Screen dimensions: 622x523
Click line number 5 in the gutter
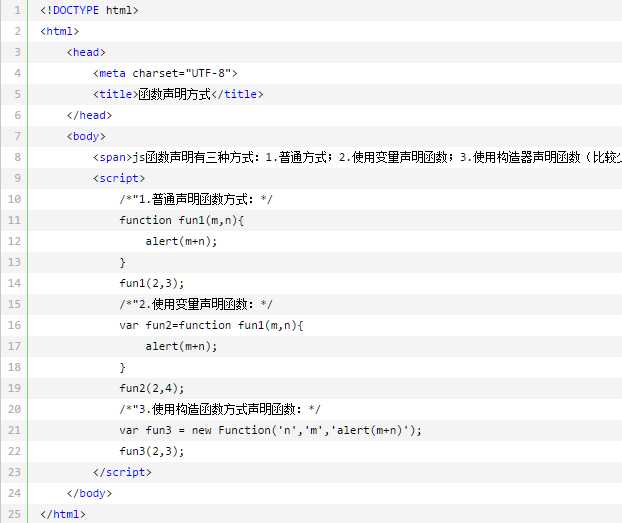pyautogui.click(x=17, y=94)
